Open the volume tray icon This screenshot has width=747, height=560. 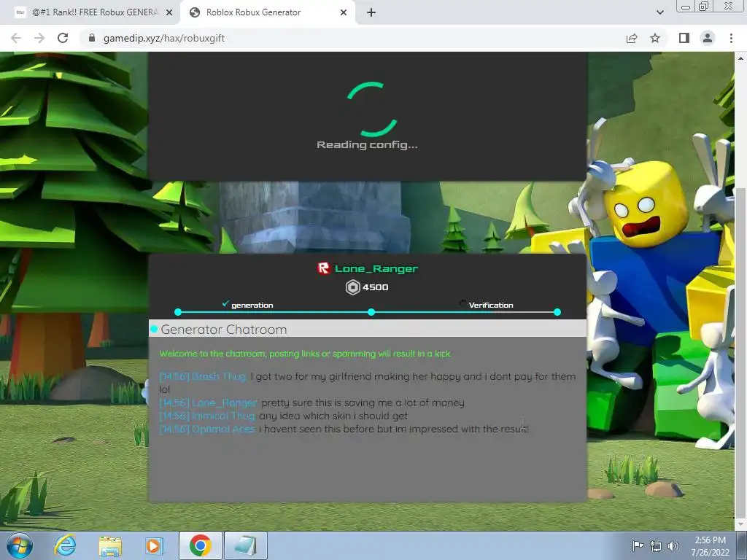pos(673,546)
